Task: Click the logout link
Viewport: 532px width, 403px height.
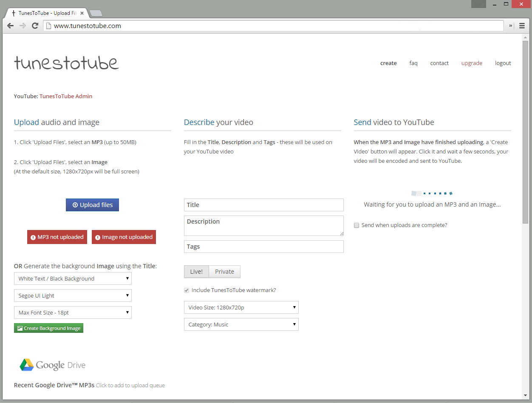Action: 503,63
